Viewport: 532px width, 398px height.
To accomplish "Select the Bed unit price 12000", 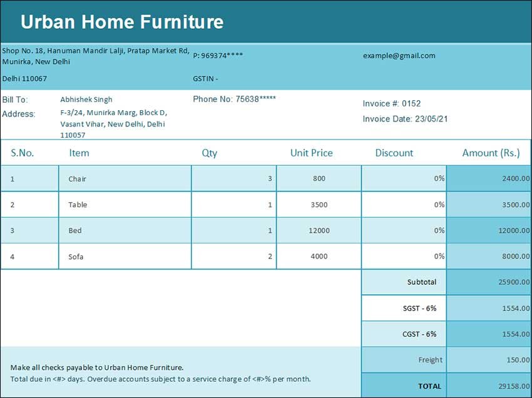I will point(319,231).
